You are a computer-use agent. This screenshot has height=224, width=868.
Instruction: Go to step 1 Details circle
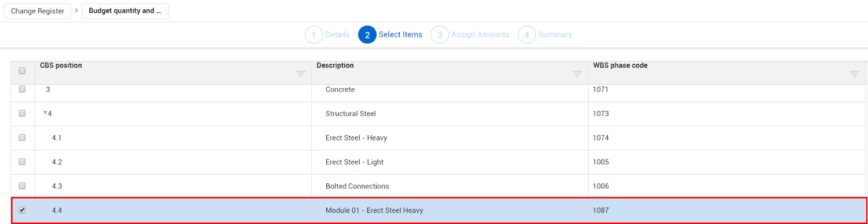tap(313, 35)
